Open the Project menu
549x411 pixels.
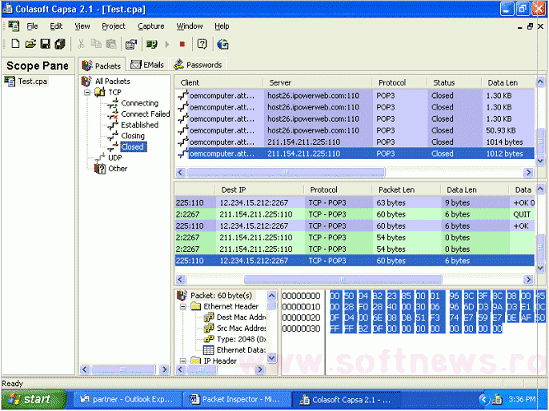coord(113,26)
